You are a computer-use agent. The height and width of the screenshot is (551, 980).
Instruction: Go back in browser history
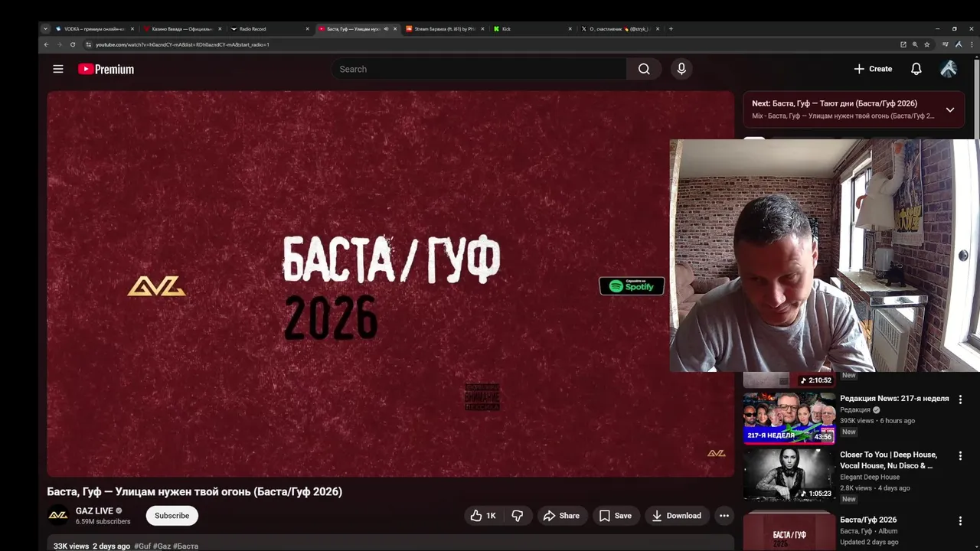point(46,44)
